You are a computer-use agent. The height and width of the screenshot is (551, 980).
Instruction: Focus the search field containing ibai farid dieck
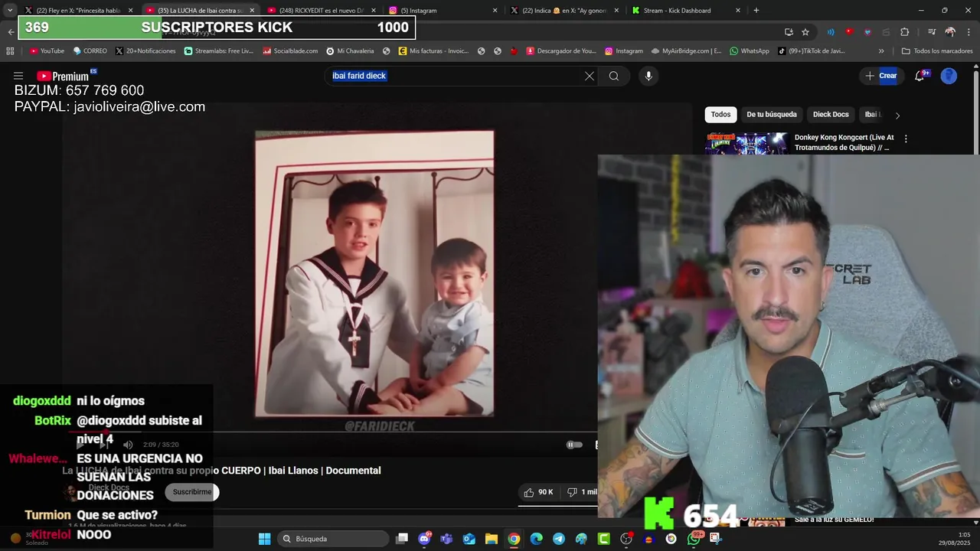click(455, 76)
